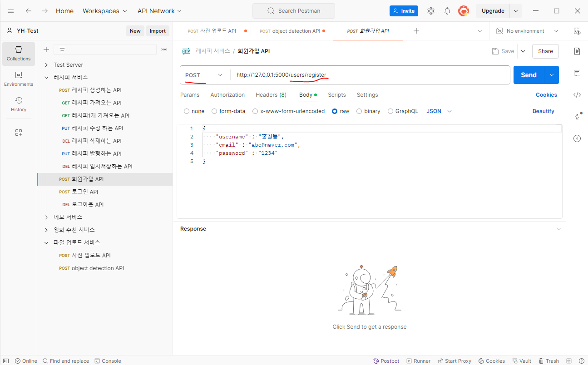Open the No environment selector
Screen dimensions: 588x365
point(527,31)
